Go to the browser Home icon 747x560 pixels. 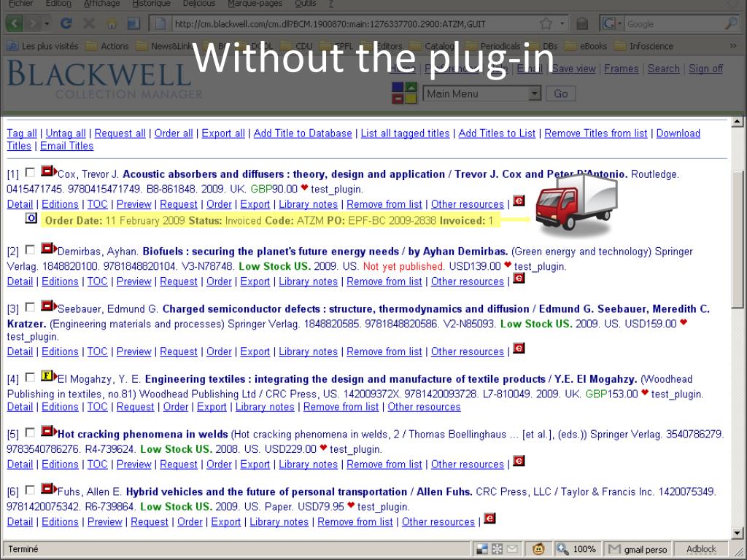point(112,23)
